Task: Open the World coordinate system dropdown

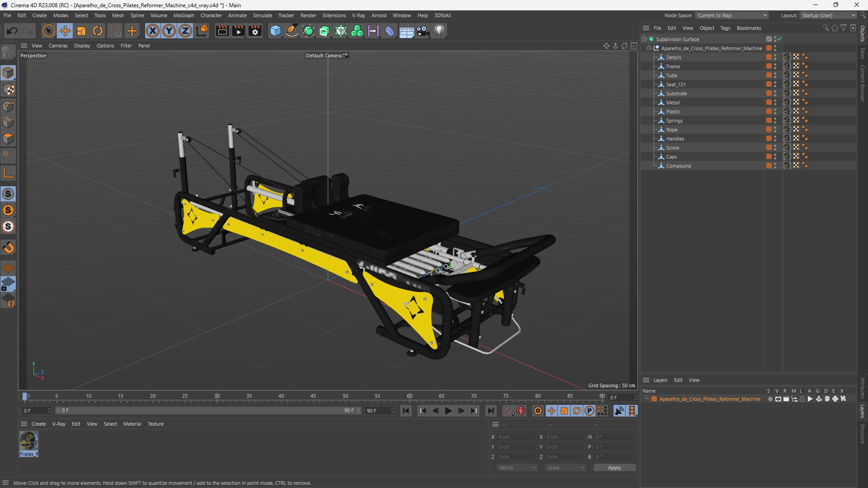Action: click(x=517, y=468)
